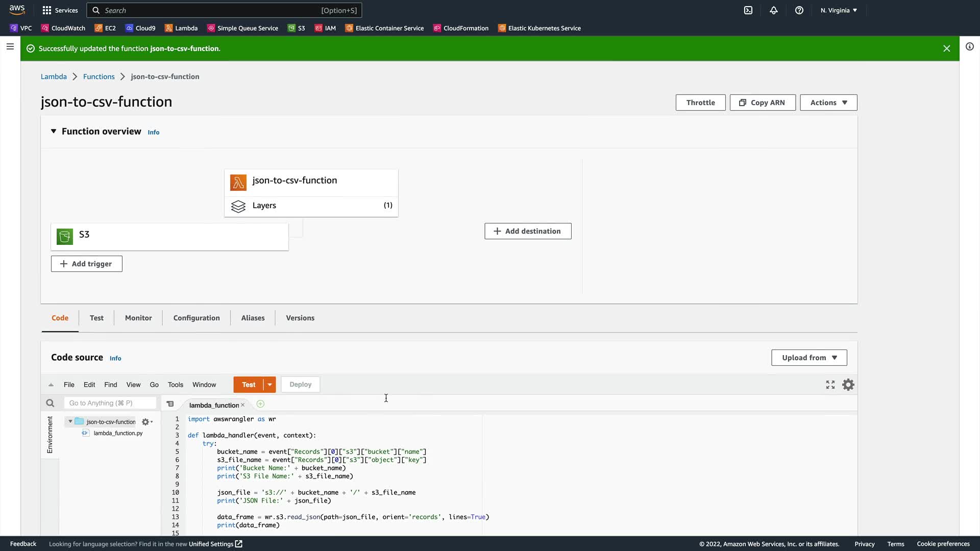Open the Find menu in editor
Viewport: 980px width, 551px height.
click(x=110, y=385)
